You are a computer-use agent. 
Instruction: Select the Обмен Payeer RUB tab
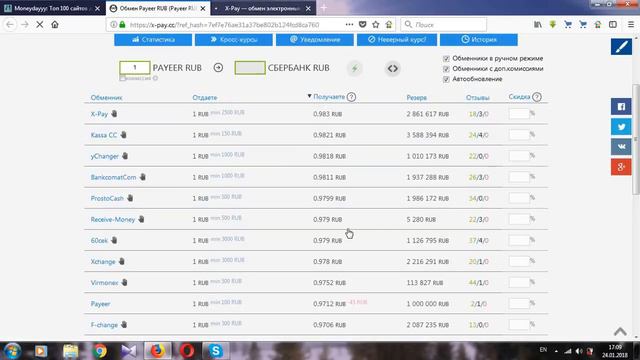[x=158, y=8]
